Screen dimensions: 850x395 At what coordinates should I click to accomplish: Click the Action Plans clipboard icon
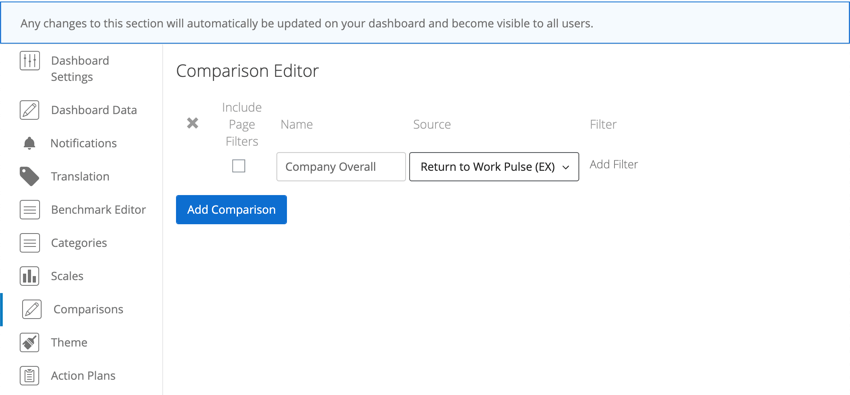[x=29, y=375]
